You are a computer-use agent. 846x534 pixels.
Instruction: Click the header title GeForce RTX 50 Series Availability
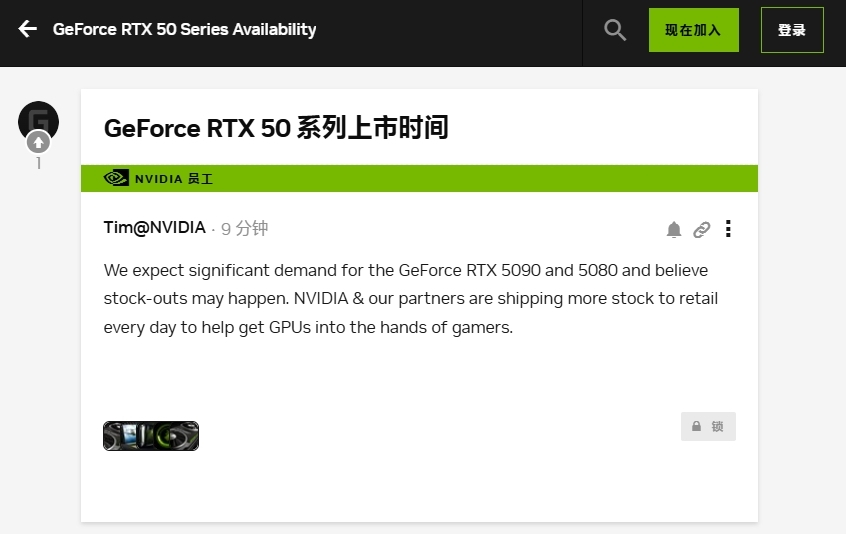[184, 30]
